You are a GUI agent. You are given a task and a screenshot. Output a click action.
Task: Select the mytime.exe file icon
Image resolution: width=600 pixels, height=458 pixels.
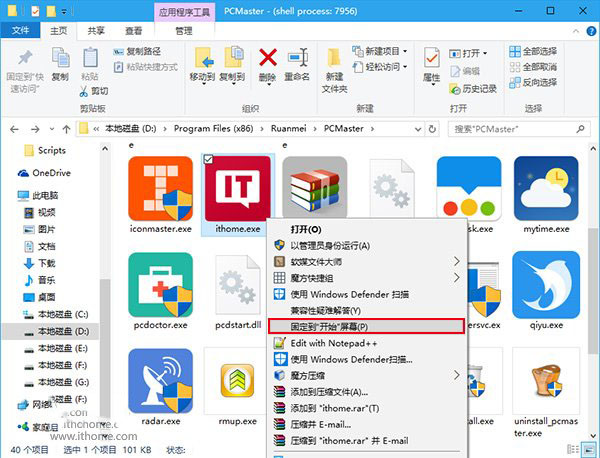point(546,188)
